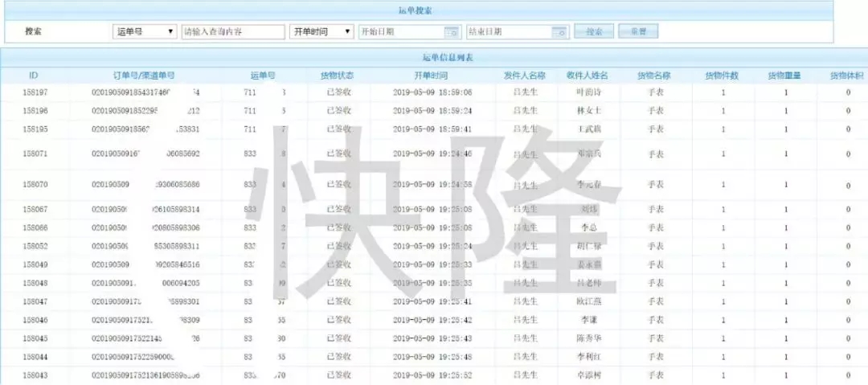
Task: Select the row with ID 158071
Action: click(434, 154)
